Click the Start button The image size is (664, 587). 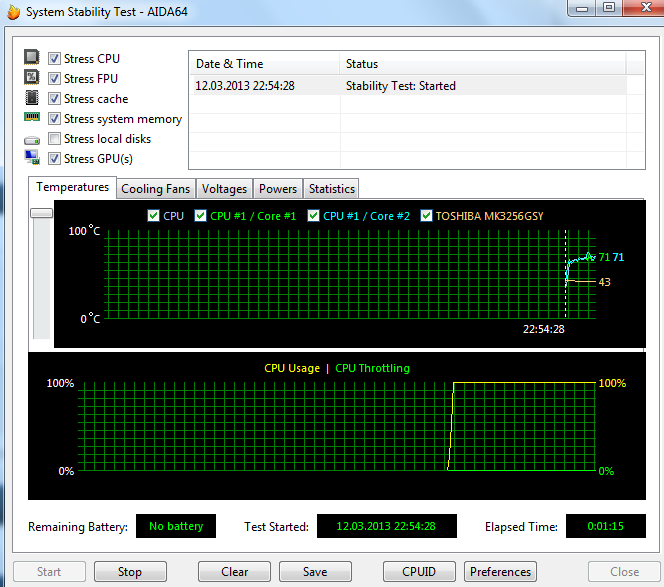point(49,572)
